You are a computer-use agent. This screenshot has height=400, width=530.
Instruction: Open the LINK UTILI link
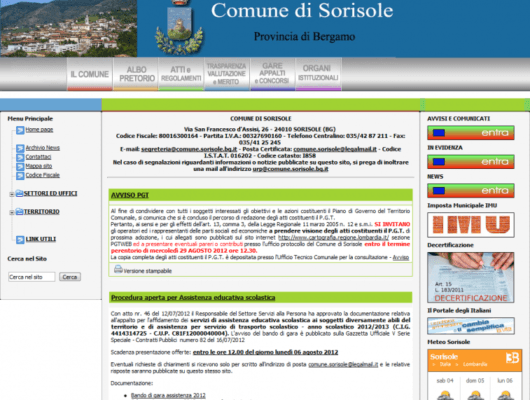(x=41, y=239)
